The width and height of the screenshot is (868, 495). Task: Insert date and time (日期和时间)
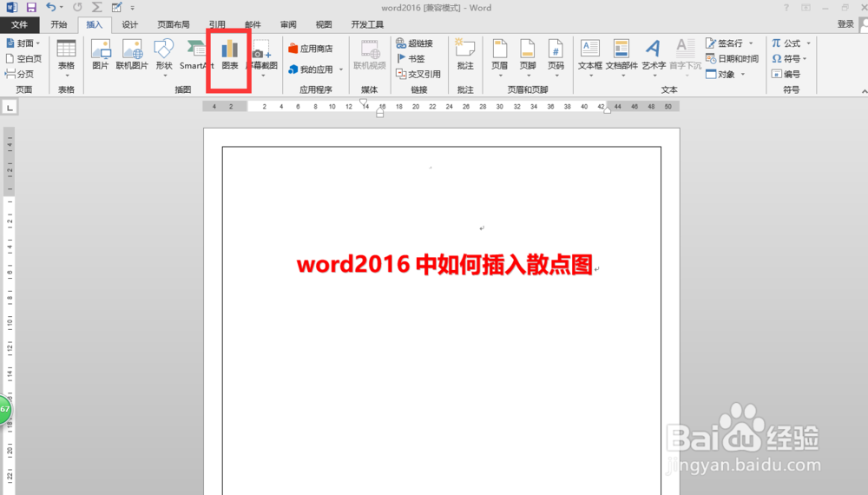pyautogui.click(x=732, y=59)
